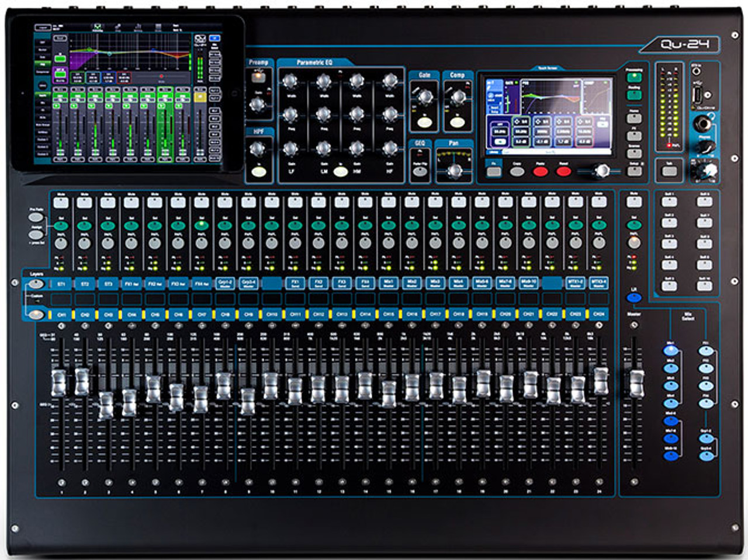Go to Home screen via Home key
The width and height of the screenshot is (748, 560).
click(634, 118)
